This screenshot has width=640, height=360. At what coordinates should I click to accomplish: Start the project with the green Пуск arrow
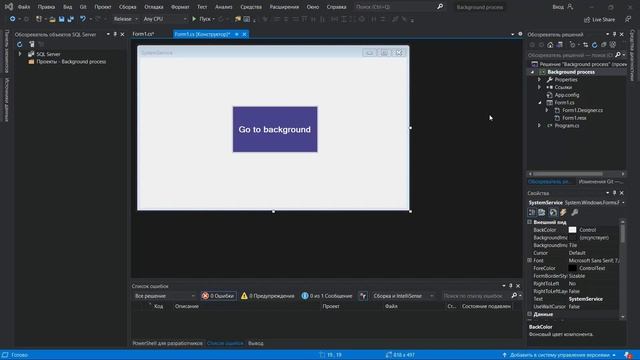click(x=194, y=19)
